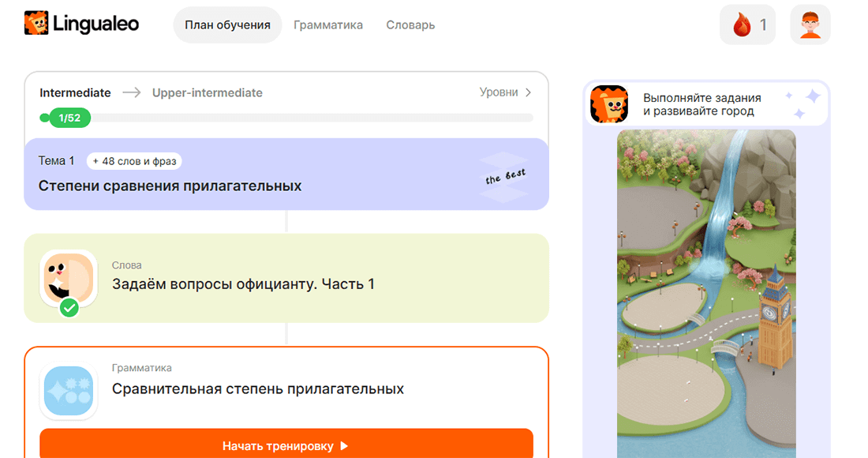Click the Intermediate level label

click(x=75, y=92)
